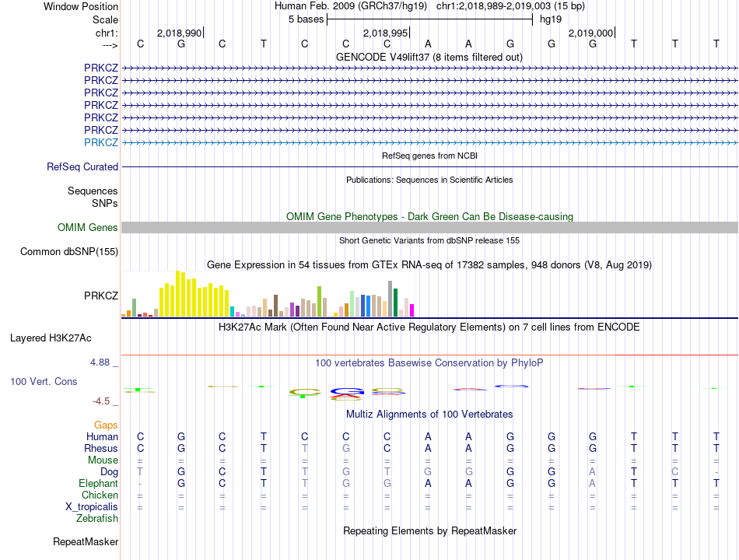
Task: Open the RefSeq genes from NCBI title
Action: pyautogui.click(x=429, y=156)
